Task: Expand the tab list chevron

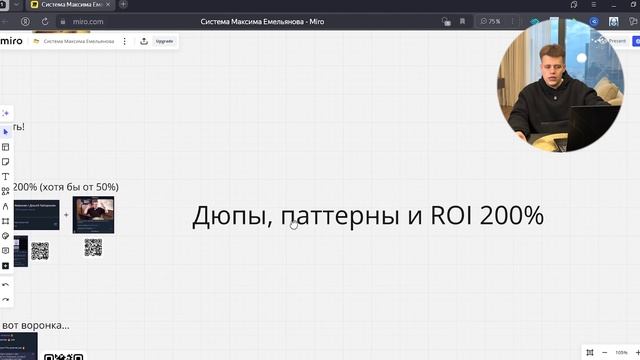Action: click(x=16, y=4)
